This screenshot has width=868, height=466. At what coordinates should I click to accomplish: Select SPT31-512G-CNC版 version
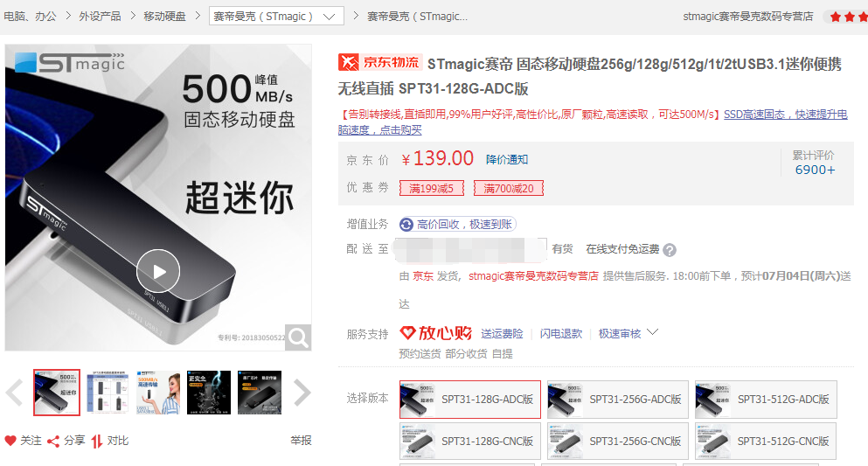766,442
